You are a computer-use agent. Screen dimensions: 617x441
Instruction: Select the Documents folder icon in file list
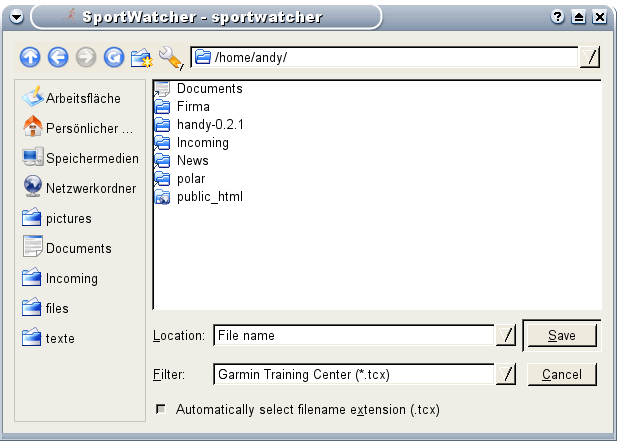coord(162,89)
